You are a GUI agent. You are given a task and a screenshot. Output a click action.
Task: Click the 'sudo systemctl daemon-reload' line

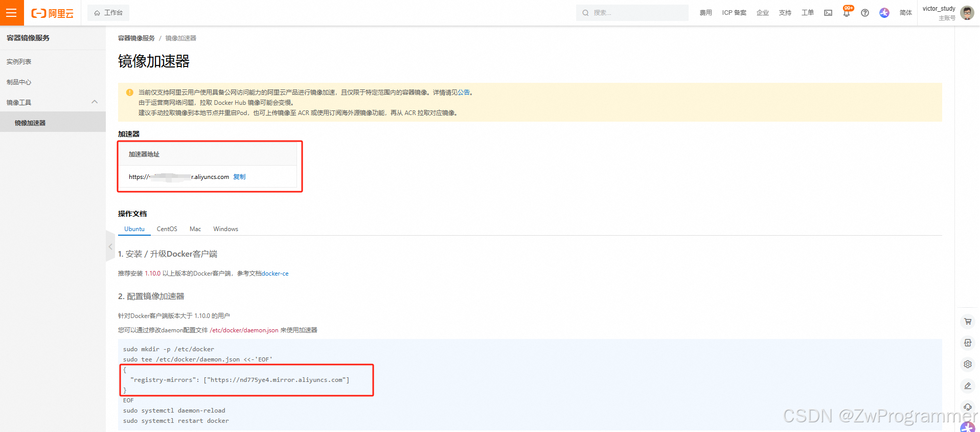pos(174,411)
